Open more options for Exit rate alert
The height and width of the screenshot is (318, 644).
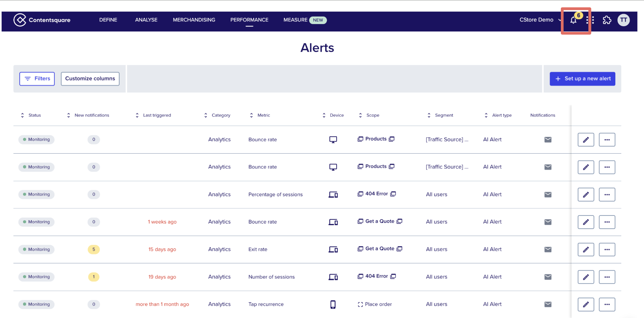click(607, 249)
